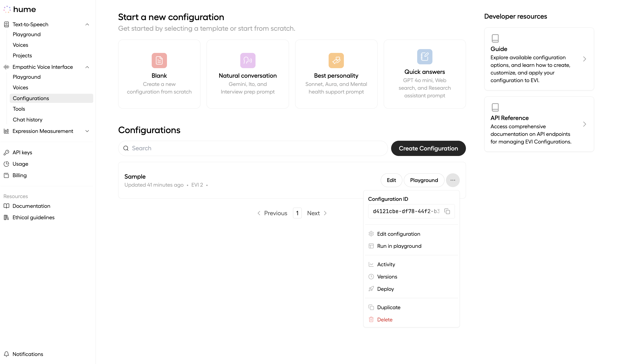Click the Duplicate copy icon
The width and height of the screenshot is (621, 364).
[x=371, y=307]
